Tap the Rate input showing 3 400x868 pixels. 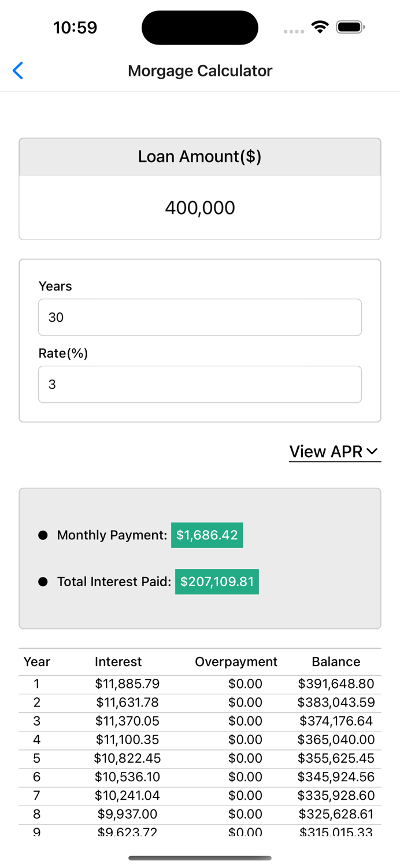[200, 384]
